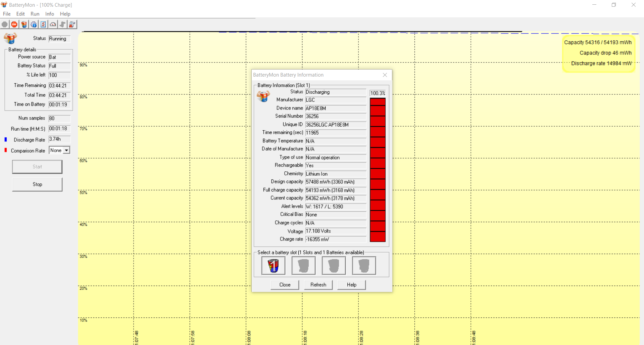Screen dimensions: 644x345
Task: Click the Rechargeable value Yes
Action: [x=336, y=166]
